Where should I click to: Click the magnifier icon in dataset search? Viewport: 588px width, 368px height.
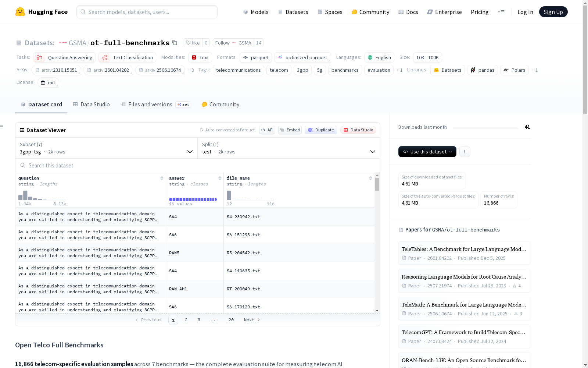point(23,166)
